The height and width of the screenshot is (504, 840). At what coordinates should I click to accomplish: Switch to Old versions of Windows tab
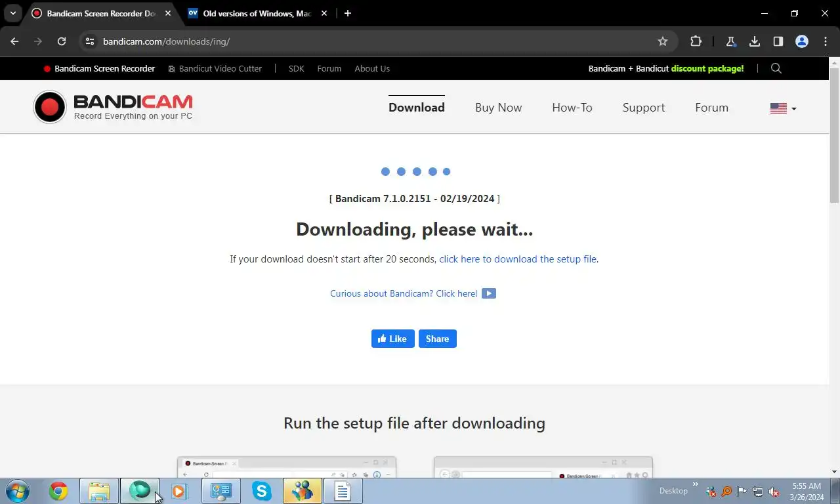tap(257, 13)
